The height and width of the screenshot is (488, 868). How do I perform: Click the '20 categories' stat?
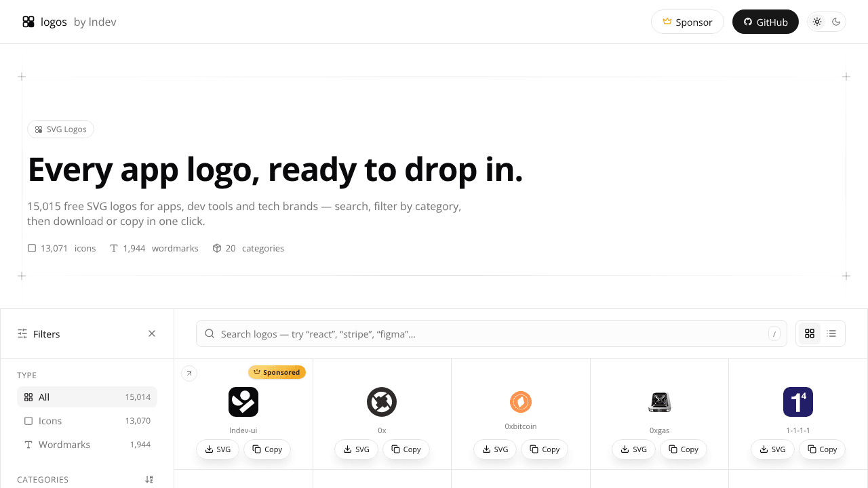[x=248, y=249]
